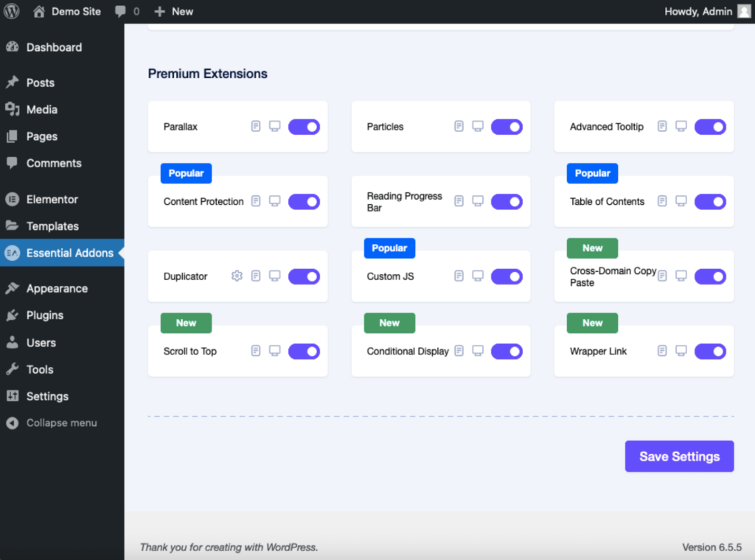Visit Demo Site link
The image size is (755, 560).
67,11
